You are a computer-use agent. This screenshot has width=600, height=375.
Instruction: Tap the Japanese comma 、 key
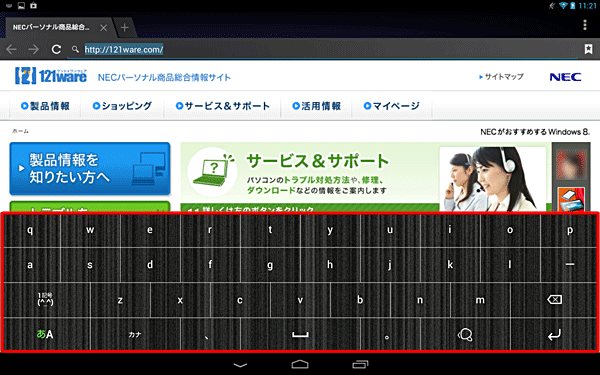[x=210, y=334]
